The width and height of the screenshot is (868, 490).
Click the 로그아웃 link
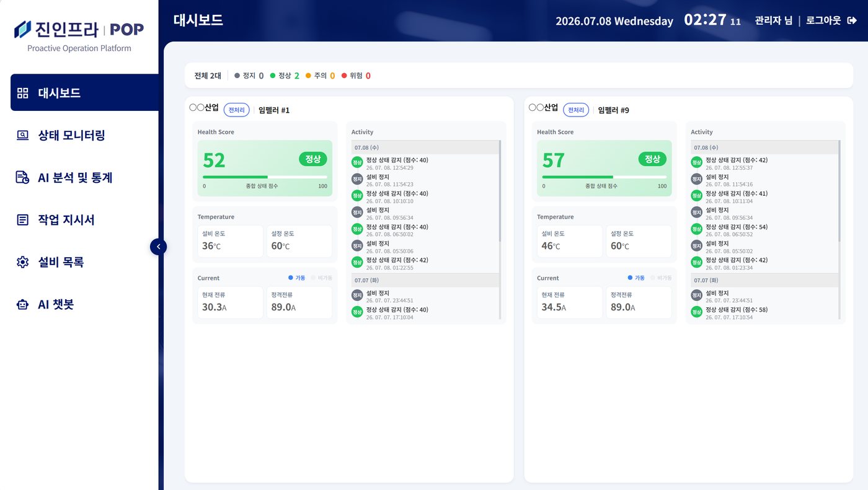pos(823,20)
